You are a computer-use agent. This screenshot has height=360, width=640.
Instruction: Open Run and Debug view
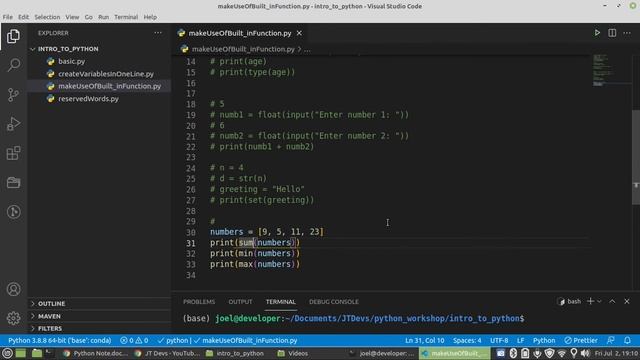tap(13, 124)
